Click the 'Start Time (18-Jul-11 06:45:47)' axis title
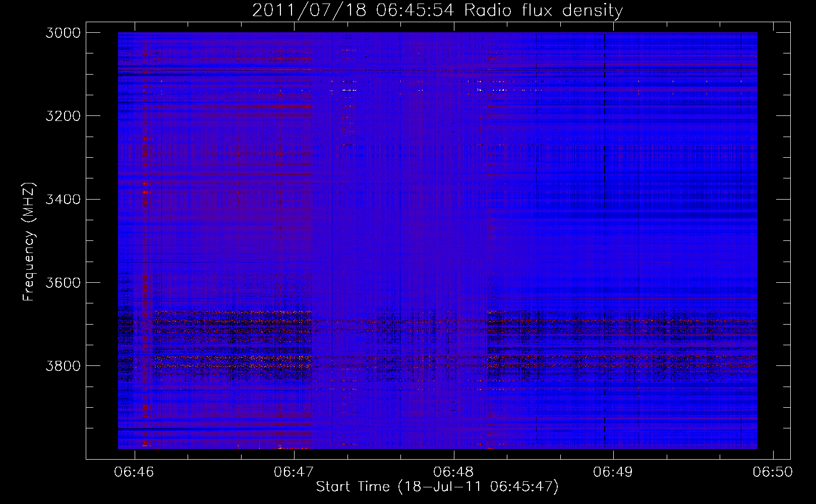Image resolution: width=816 pixels, height=504 pixels. (437, 487)
